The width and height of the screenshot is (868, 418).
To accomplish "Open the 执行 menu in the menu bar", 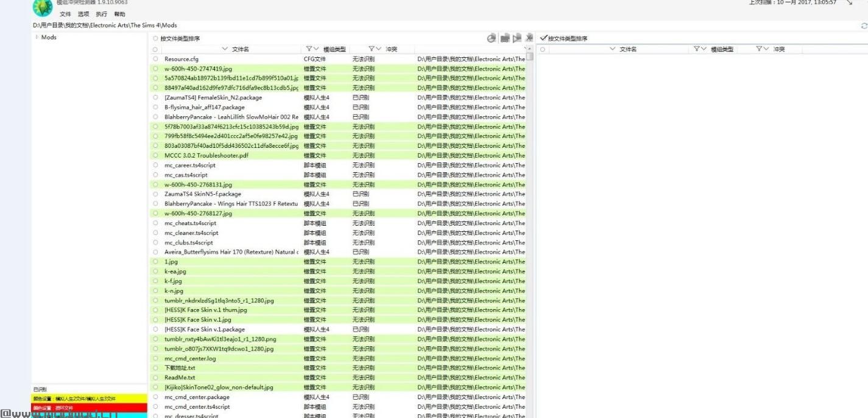I will [x=101, y=13].
